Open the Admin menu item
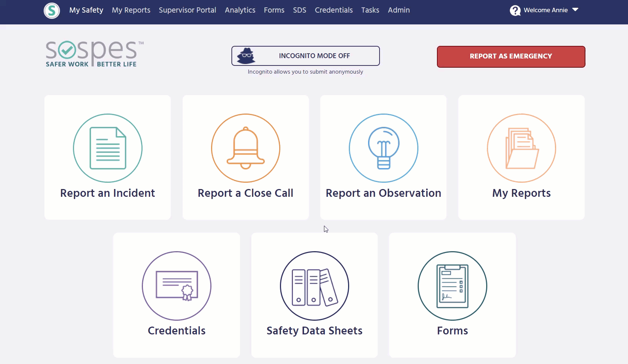Image resolution: width=628 pixels, height=364 pixels. [399, 10]
